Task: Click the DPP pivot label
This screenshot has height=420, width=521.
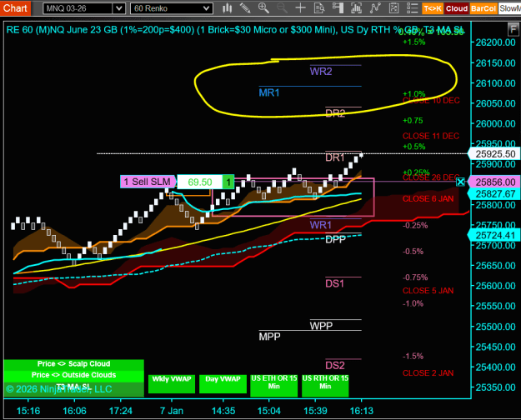Action: (x=336, y=239)
